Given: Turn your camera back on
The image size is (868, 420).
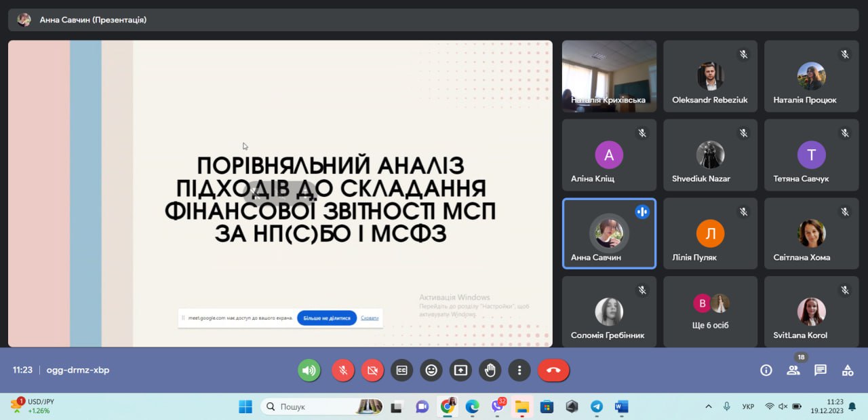Looking at the screenshot, I should [372, 370].
